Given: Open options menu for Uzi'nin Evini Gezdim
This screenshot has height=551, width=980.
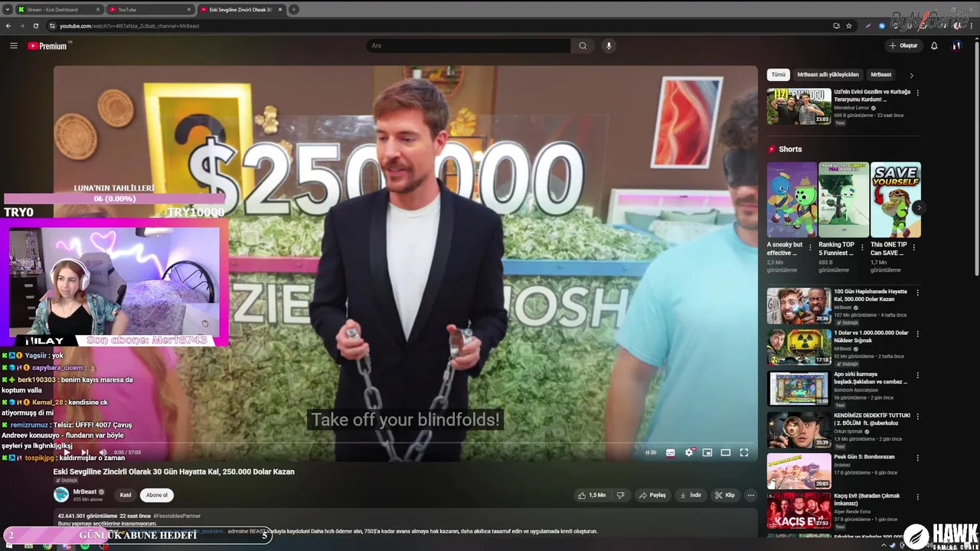Looking at the screenshot, I should tap(918, 93).
